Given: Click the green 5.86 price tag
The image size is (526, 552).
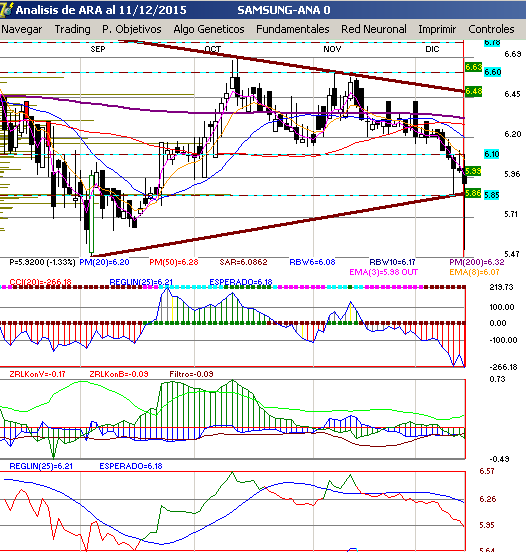Looking at the screenshot, I should (473, 193).
